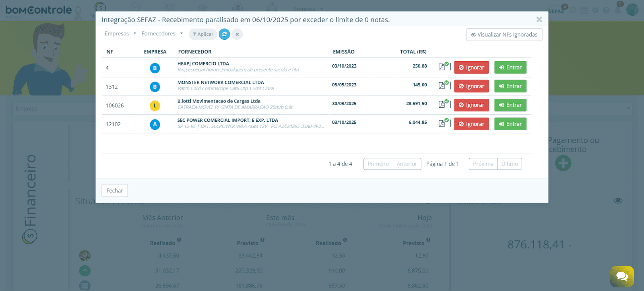This screenshot has height=291, width=644.
Task: Click the B company badge for HEAPJ COMERCIO
Action: click(x=155, y=68)
